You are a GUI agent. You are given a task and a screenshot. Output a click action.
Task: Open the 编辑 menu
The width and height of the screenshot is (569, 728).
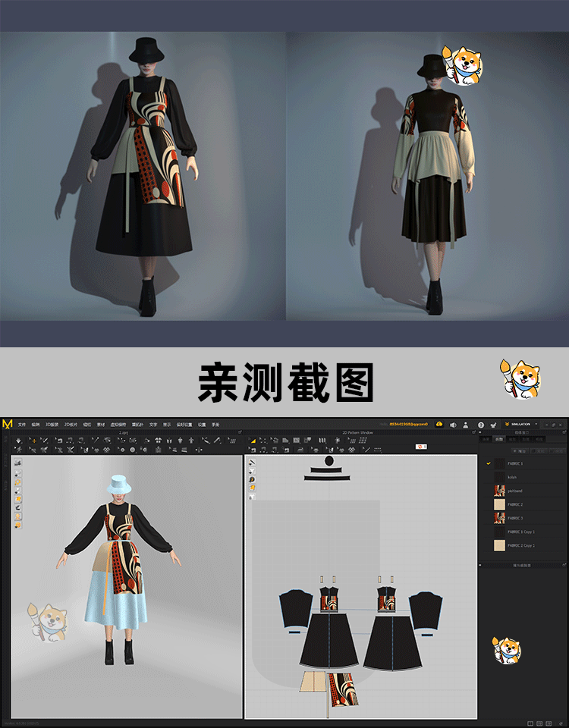36,425
